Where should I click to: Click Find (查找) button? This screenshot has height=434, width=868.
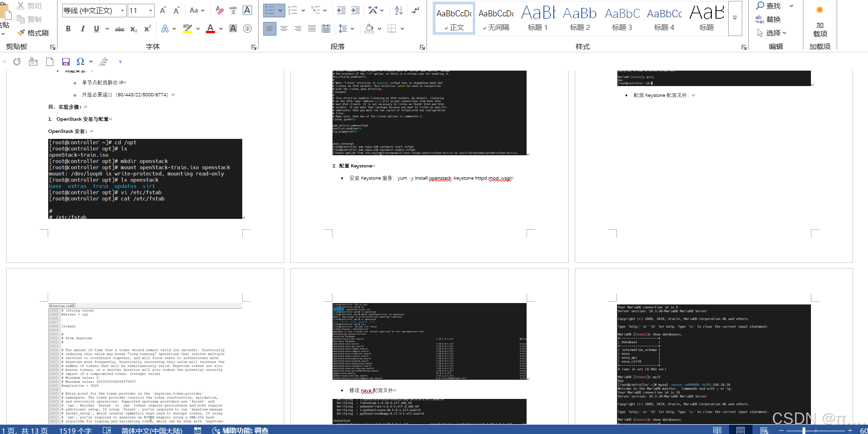click(768, 6)
